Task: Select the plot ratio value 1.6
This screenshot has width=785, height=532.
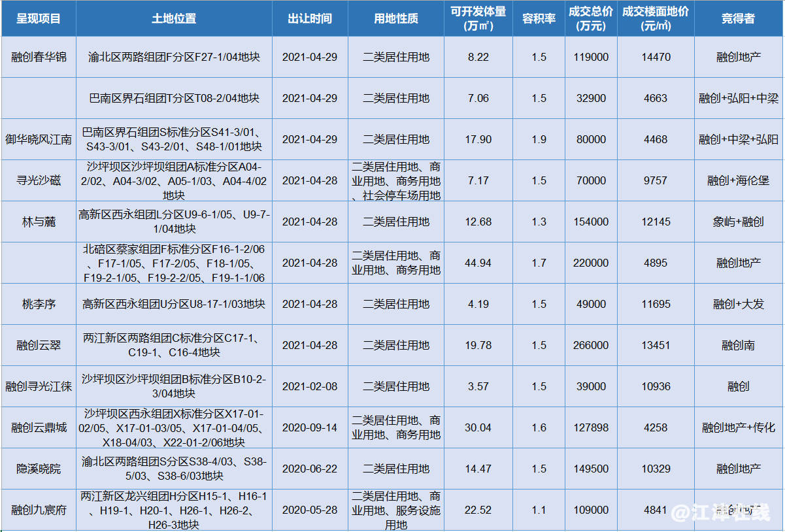Action: 539,427
